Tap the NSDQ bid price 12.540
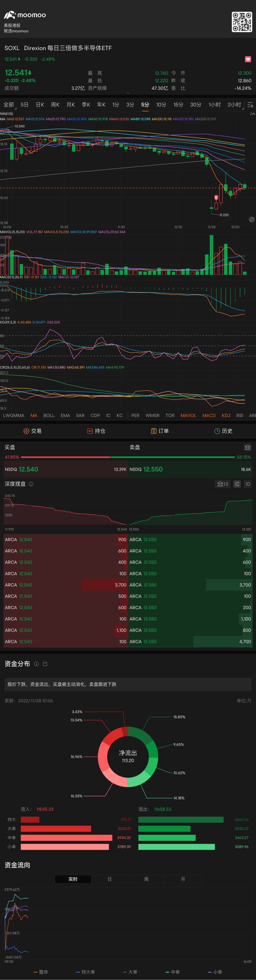Screen dimensions: 256x980 click(x=29, y=469)
